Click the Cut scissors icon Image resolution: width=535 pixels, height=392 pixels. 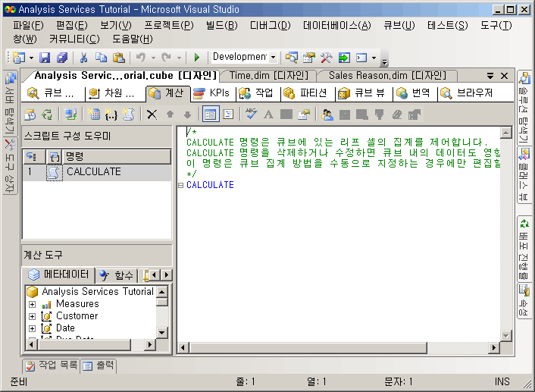(83, 58)
